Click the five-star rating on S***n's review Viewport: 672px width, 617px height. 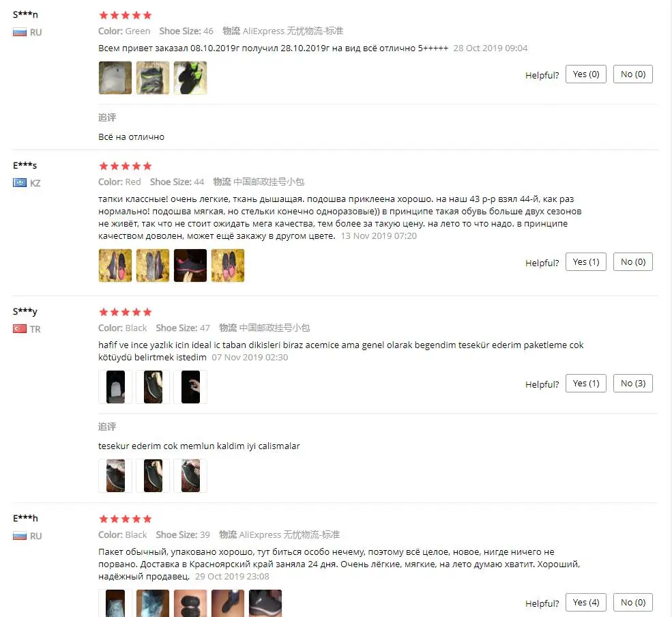[x=125, y=16]
